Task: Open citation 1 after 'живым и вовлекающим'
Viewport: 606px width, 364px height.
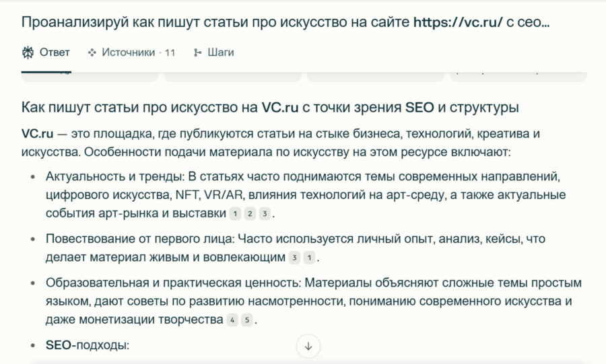Action: click(x=309, y=258)
